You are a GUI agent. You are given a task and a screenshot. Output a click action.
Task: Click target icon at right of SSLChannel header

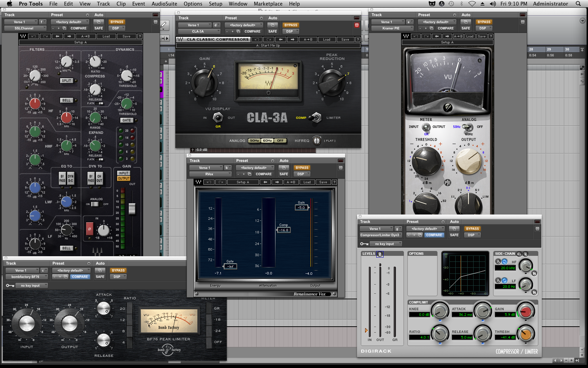coord(156,22)
